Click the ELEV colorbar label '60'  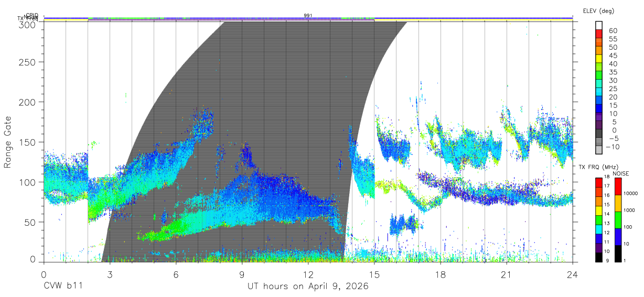click(613, 30)
